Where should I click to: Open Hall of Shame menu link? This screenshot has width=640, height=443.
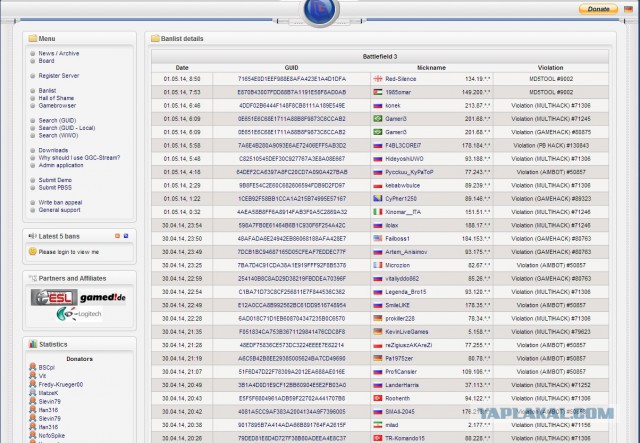click(x=56, y=98)
